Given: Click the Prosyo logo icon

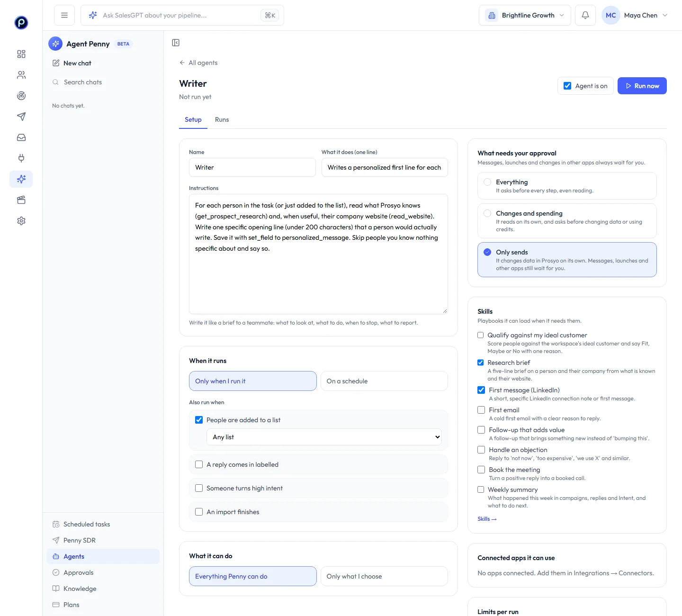Looking at the screenshot, I should point(21,22).
